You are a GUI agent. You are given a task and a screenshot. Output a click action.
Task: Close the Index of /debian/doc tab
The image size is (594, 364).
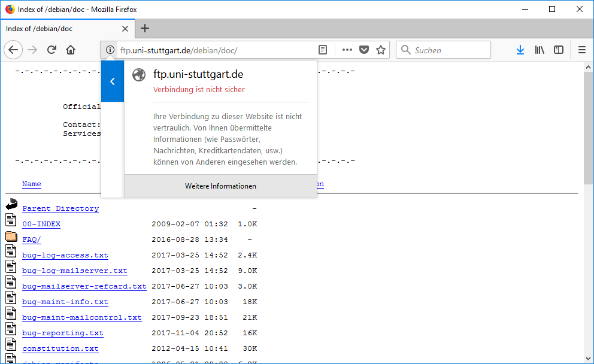(x=125, y=29)
